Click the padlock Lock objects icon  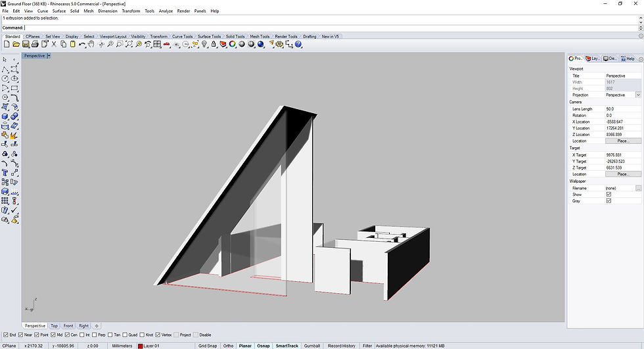coord(214,44)
